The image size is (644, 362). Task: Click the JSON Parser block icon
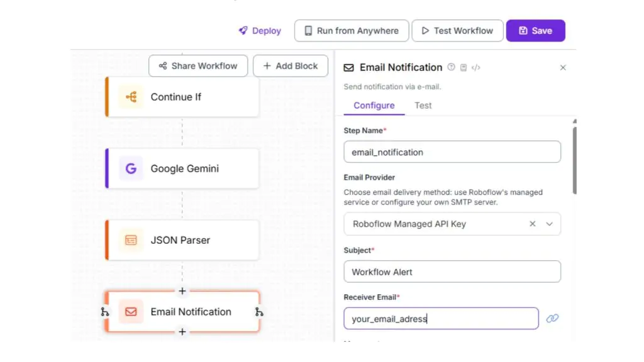(x=131, y=239)
